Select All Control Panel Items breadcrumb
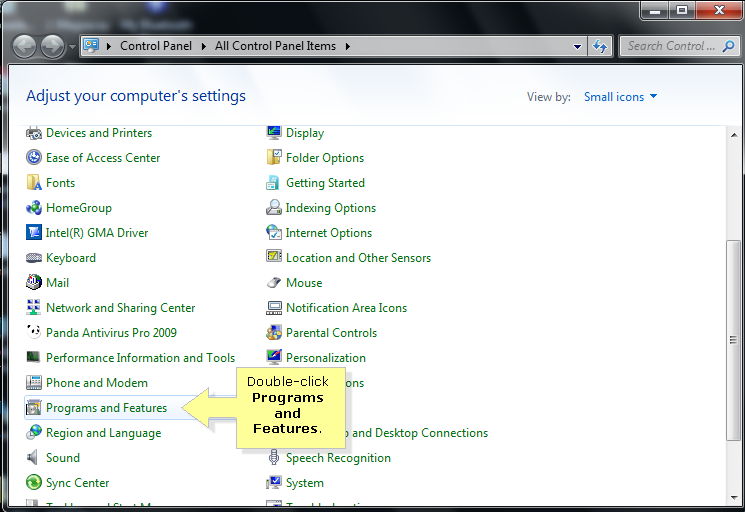The width and height of the screenshot is (745, 512). 276,46
